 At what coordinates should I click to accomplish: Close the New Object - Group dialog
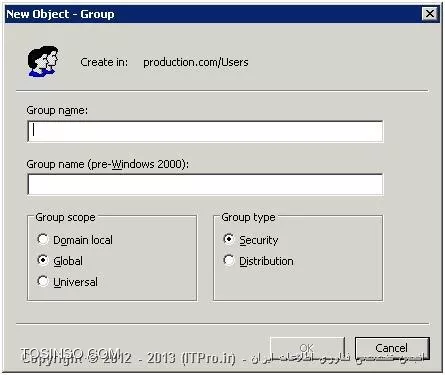[x=430, y=14]
